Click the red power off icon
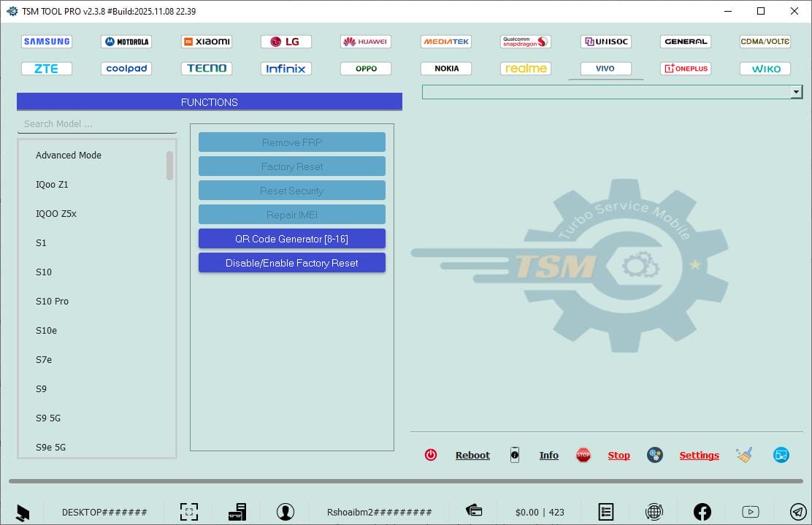812x525 pixels. (x=431, y=454)
